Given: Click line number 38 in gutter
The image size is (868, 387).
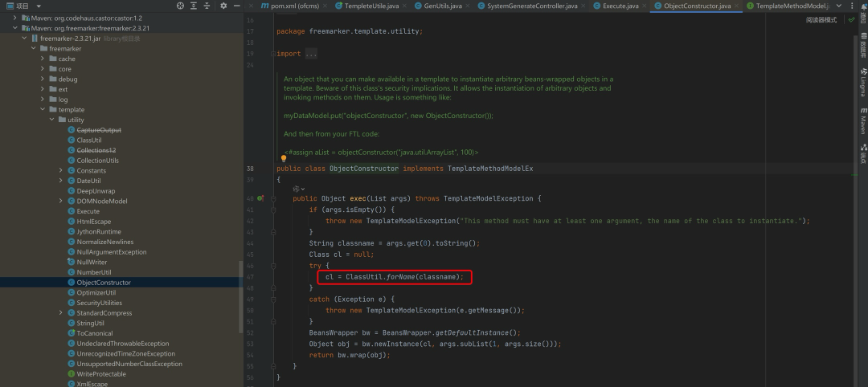Looking at the screenshot, I should click(250, 169).
